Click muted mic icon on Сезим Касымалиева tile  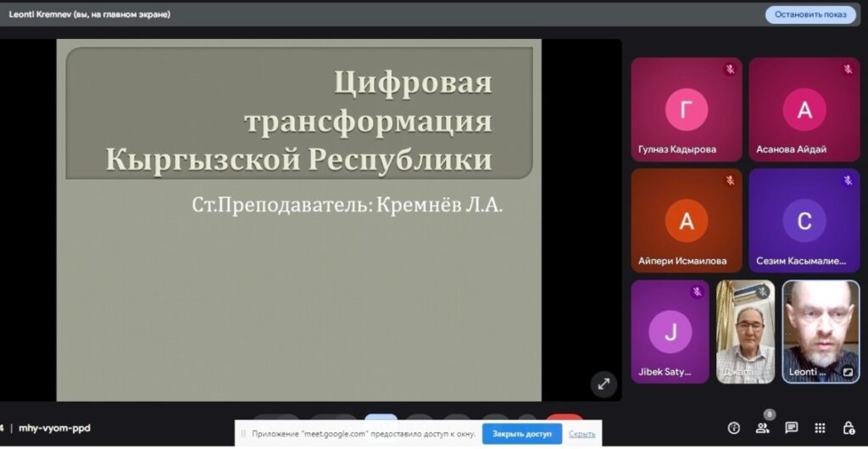847,180
